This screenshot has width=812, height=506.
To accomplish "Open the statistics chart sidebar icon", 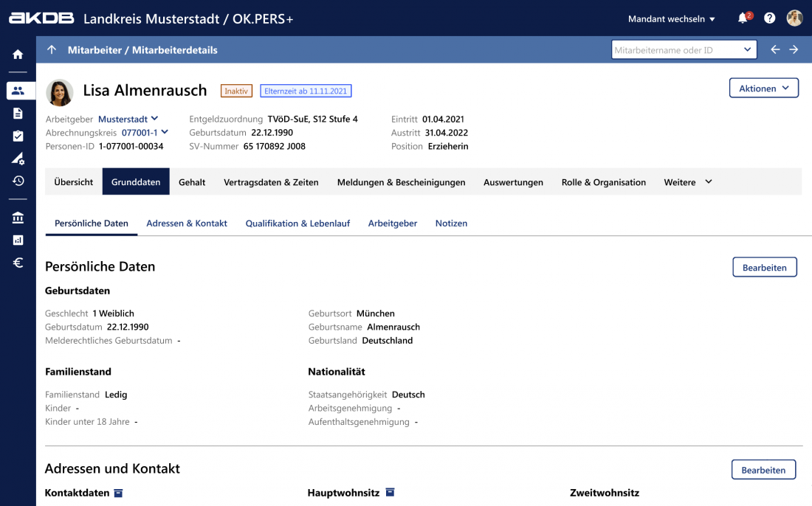I will [x=18, y=239].
